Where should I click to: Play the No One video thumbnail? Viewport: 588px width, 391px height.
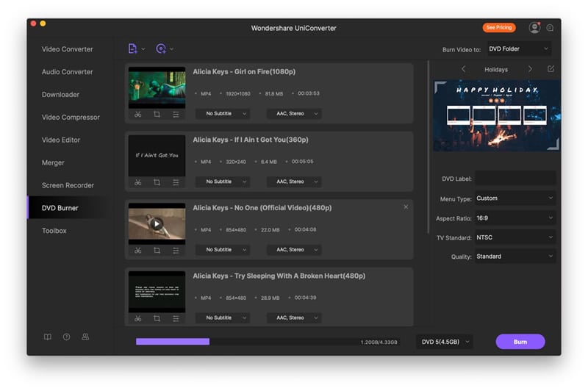coord(157,224)
